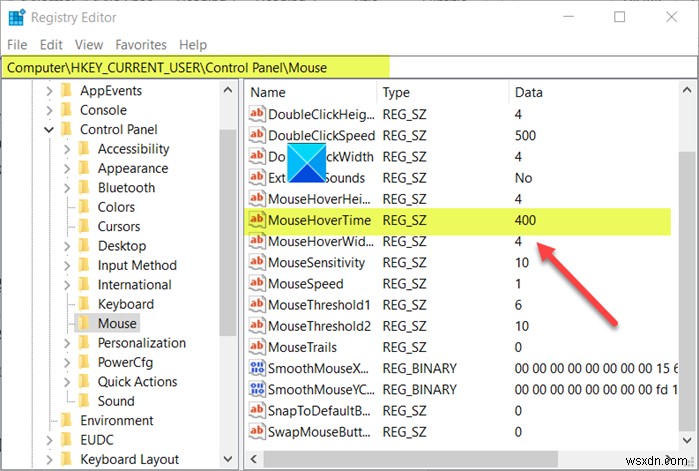This screenshot has width=699, height=471.
Task: Open the File menu
Action: pos(17,45)
